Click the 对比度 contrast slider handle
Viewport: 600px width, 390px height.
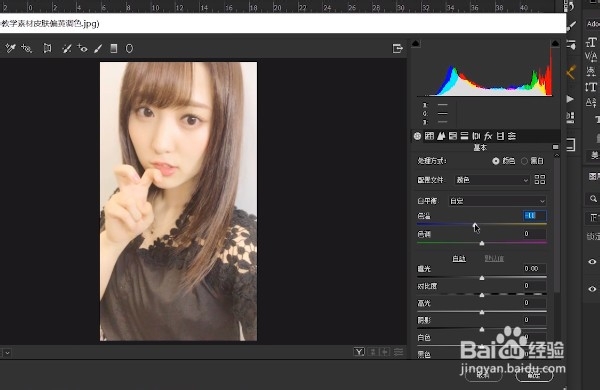[x=482, y=295]
